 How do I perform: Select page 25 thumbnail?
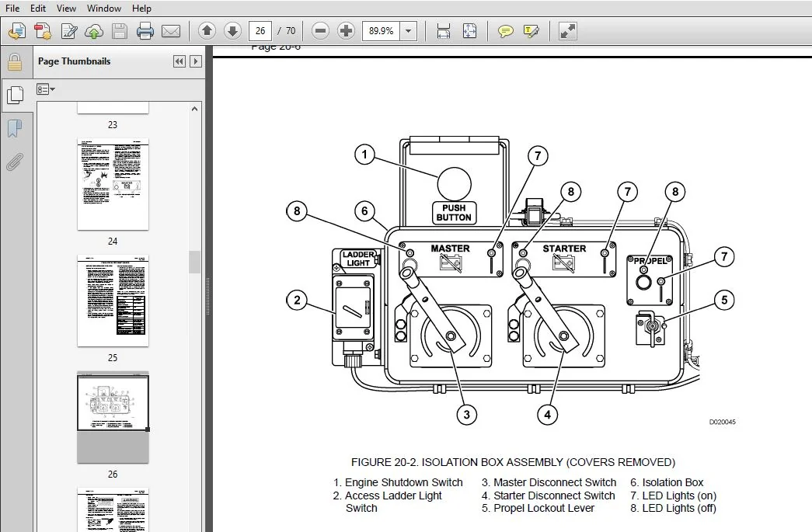(113, 301)
